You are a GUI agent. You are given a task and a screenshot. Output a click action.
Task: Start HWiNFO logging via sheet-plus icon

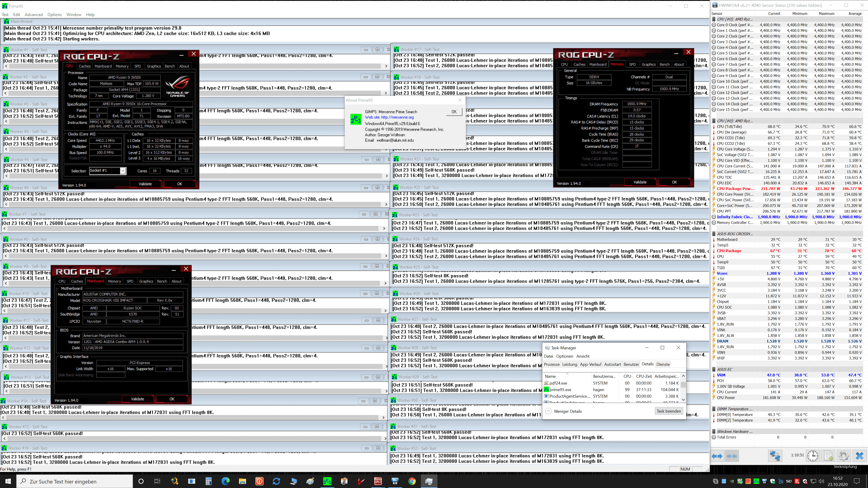(x=829, y=456)
